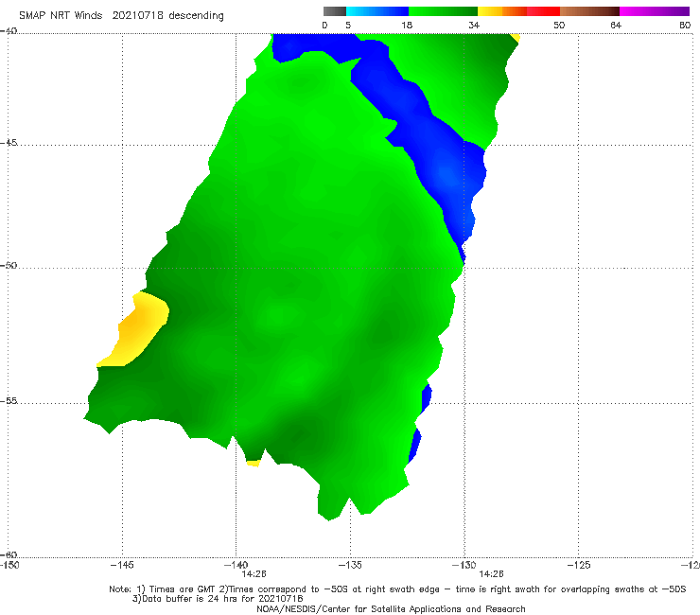This screenshot has width=700, height=615.
Task: Click the yellow-orange segment of the colorbar
Action: pos(502,11)
